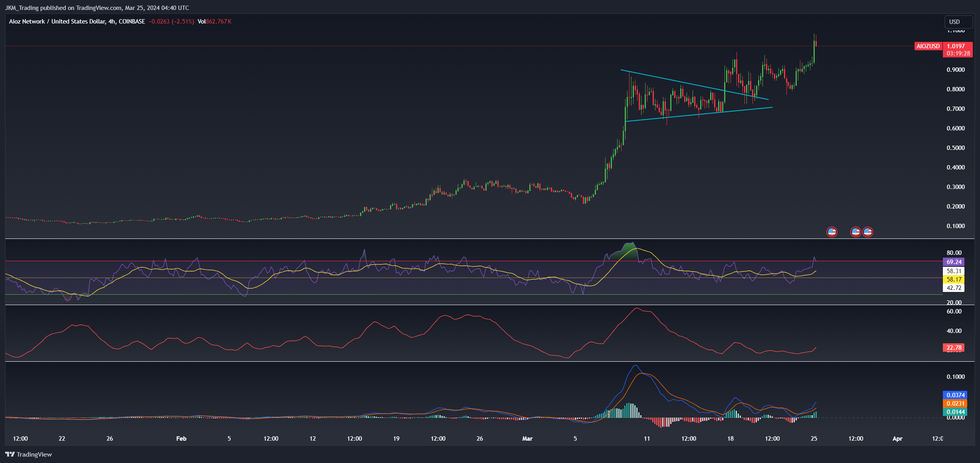Click the 80.00 RSI axis label
Viewport: 980px width, 463px height.
tap(954, 253)
